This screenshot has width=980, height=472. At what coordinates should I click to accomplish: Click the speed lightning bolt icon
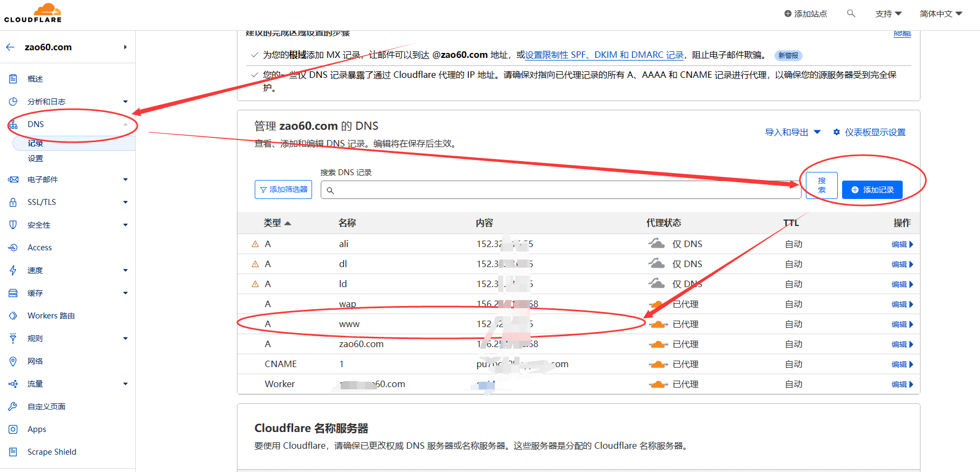13,270
